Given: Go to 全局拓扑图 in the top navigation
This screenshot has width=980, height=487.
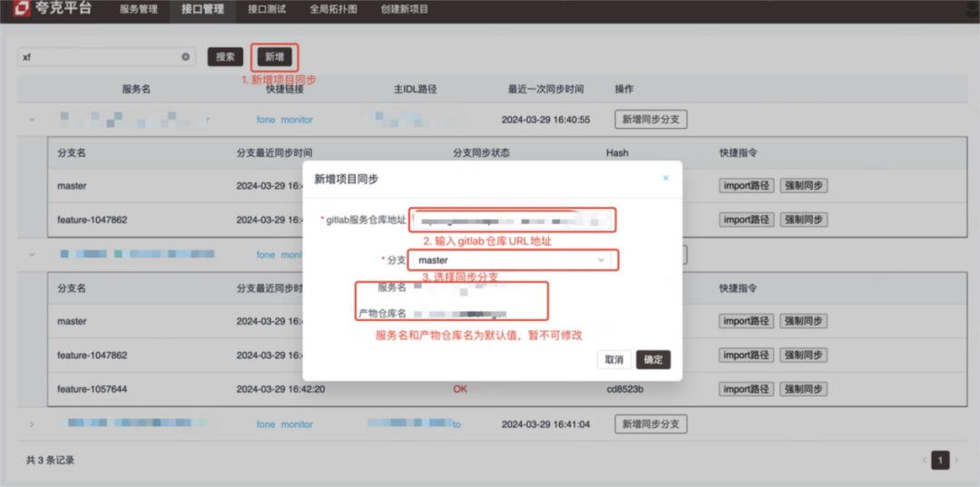Looking at the screenshot, I should pyautogui.click(x=333, y=9).
